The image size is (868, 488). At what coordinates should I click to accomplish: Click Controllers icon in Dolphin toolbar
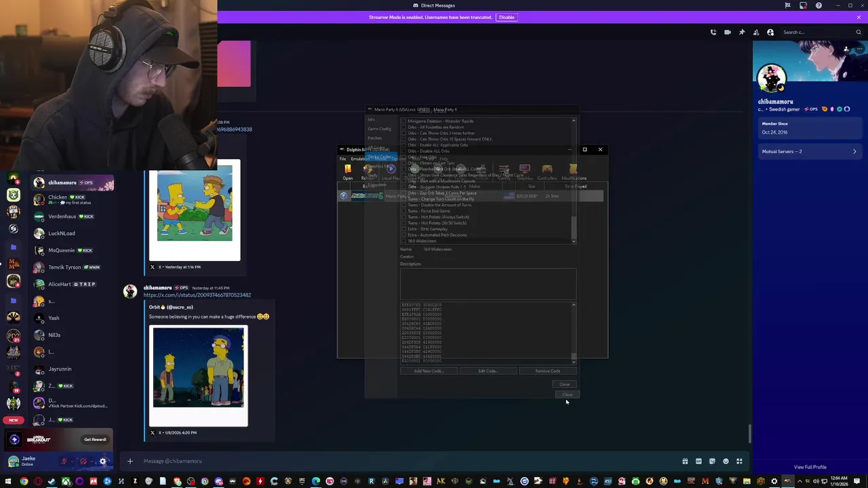click(547, 171)
